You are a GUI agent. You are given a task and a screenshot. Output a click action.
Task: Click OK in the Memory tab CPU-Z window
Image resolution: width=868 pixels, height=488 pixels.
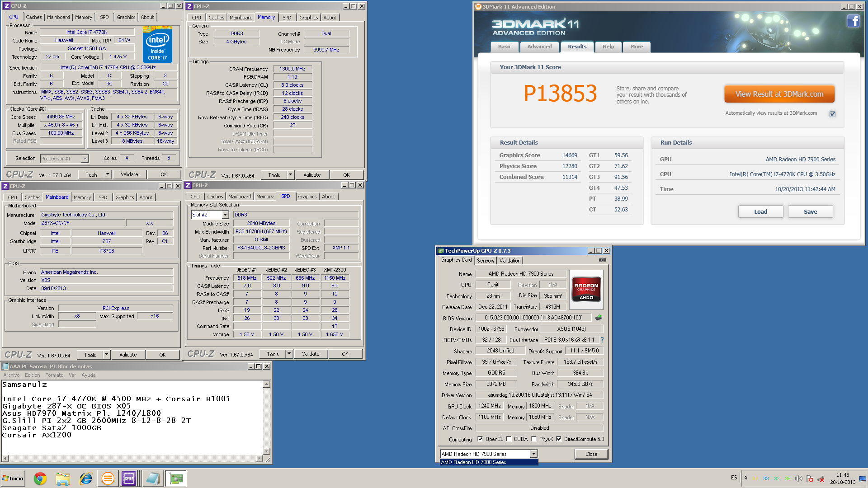346,175
